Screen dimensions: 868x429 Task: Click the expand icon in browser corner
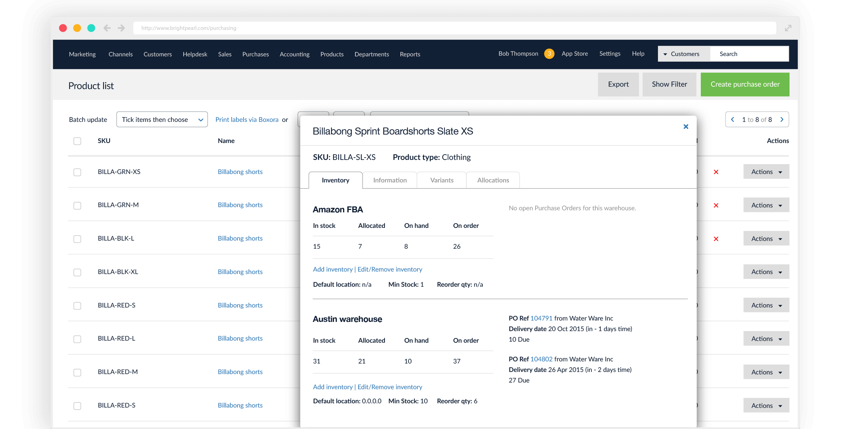(788, 28)
